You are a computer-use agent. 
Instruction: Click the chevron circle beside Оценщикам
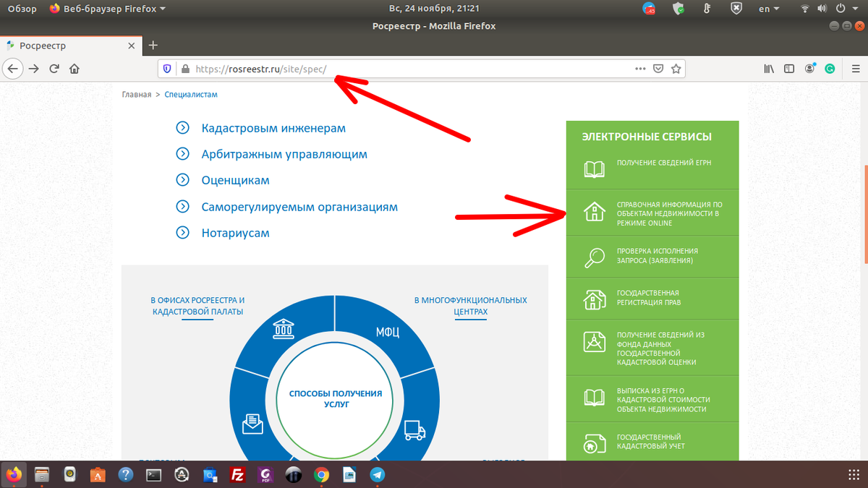(182, 181)
